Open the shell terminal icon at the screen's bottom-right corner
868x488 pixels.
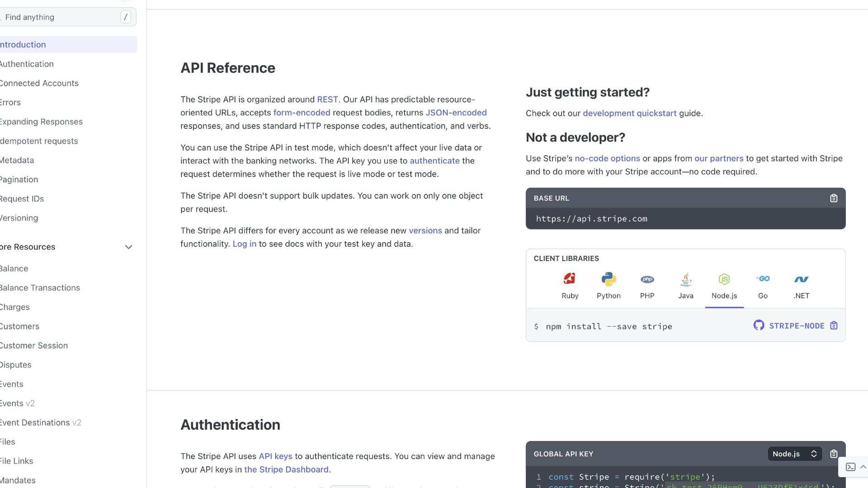tap(850, 467)
